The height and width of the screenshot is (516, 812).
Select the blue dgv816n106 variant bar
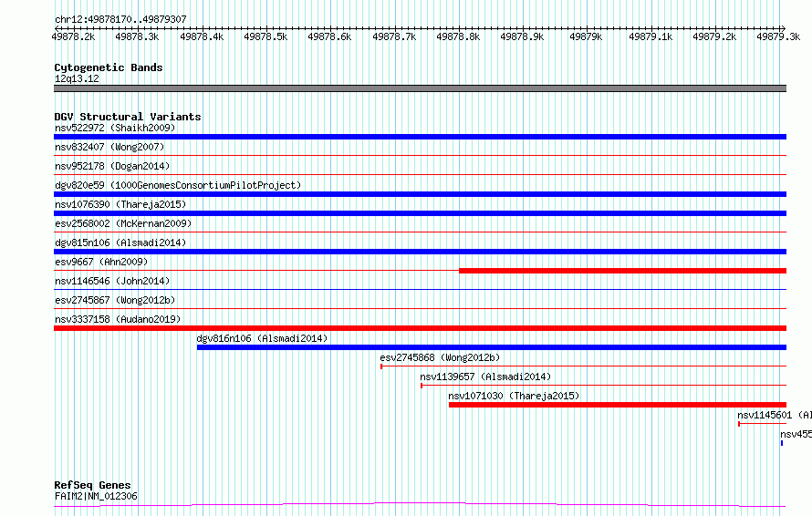point(492,347)
